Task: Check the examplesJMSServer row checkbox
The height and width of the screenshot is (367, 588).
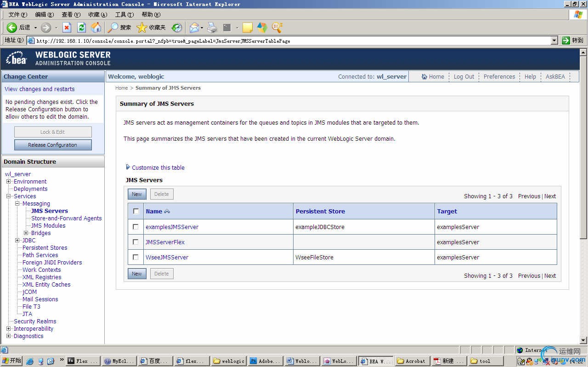Action: pos(136,227)
